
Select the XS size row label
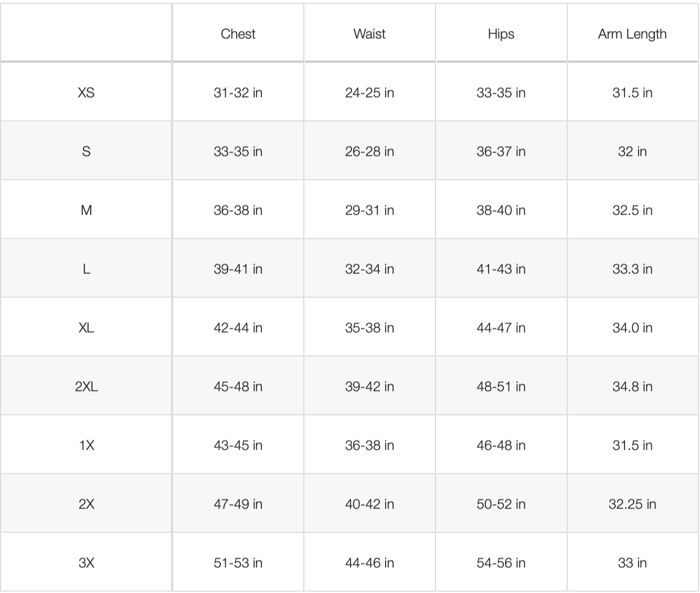coord(86,93)
